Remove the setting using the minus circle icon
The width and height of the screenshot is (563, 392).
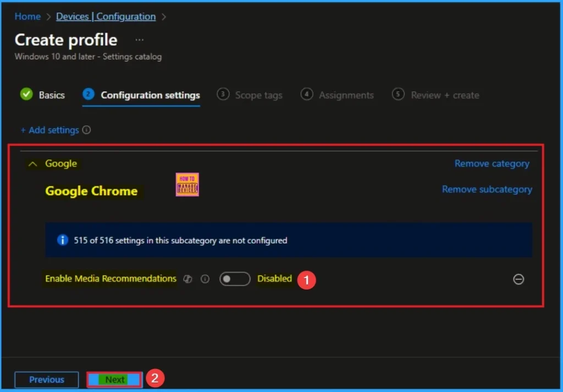(x=518, y=279)
